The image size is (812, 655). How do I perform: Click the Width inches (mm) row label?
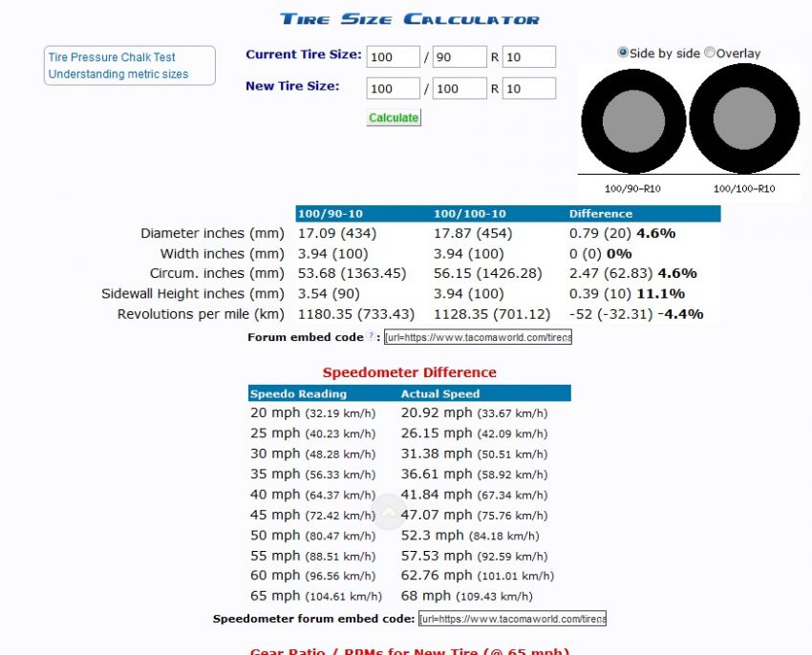click(223, 254)
